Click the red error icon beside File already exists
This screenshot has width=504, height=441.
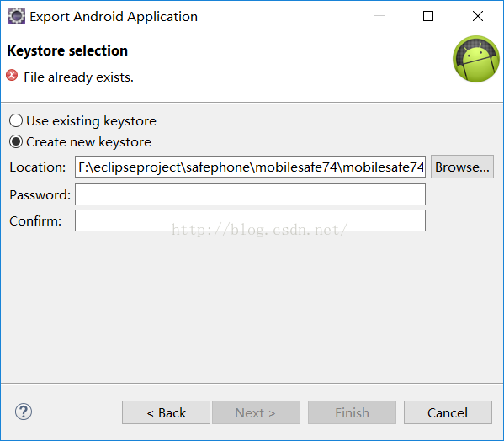[12, 75]
